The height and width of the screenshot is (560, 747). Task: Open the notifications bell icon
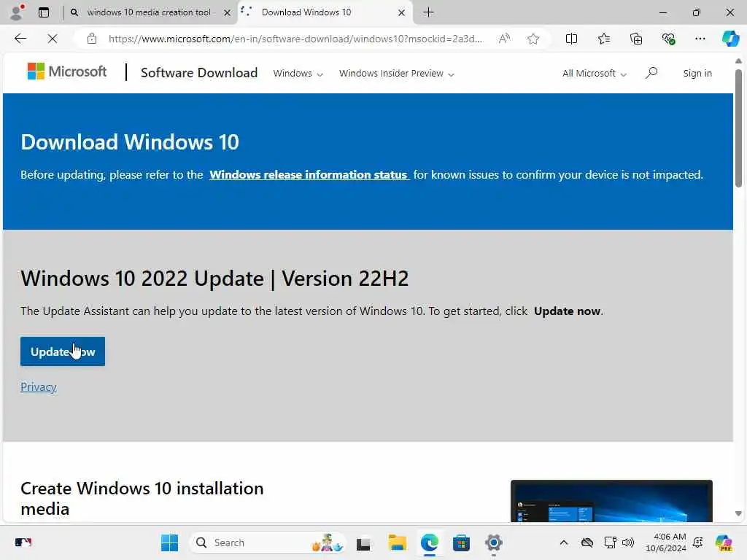pyautogui.click(x=698, y=542)
